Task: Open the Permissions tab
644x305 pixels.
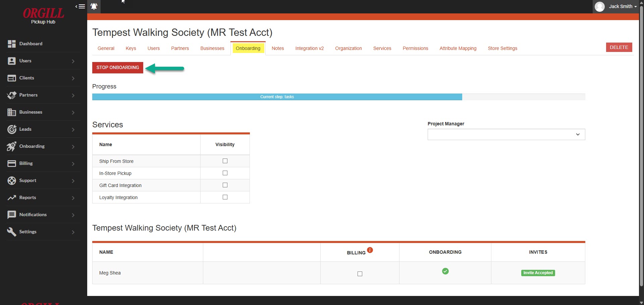Action: click(416, 48)
